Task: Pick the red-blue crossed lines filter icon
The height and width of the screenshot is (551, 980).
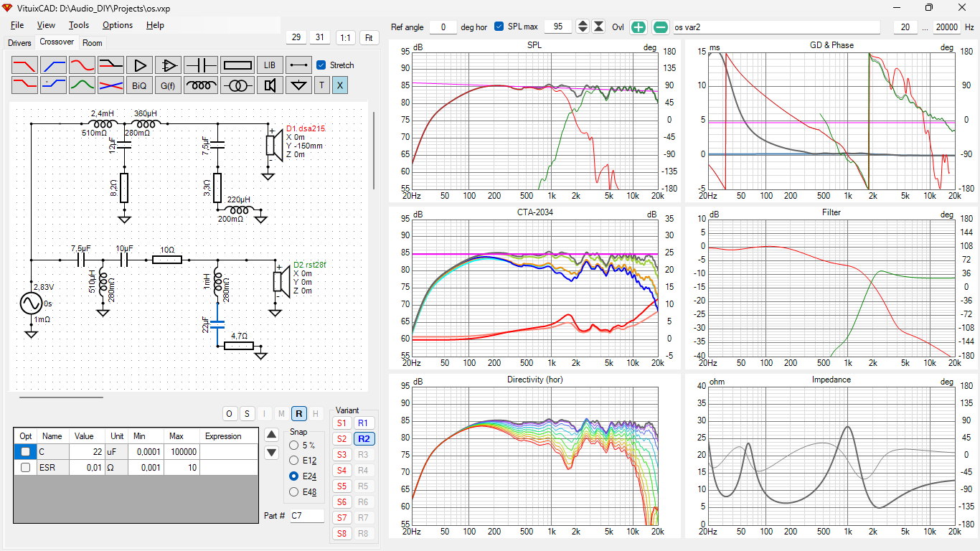Action: [x=110, y=85]
